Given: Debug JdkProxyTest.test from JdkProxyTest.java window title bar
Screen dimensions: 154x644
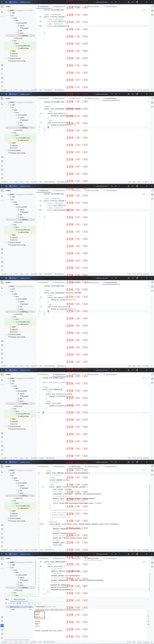Looking at the screenshot, I should tap(116, 554).
